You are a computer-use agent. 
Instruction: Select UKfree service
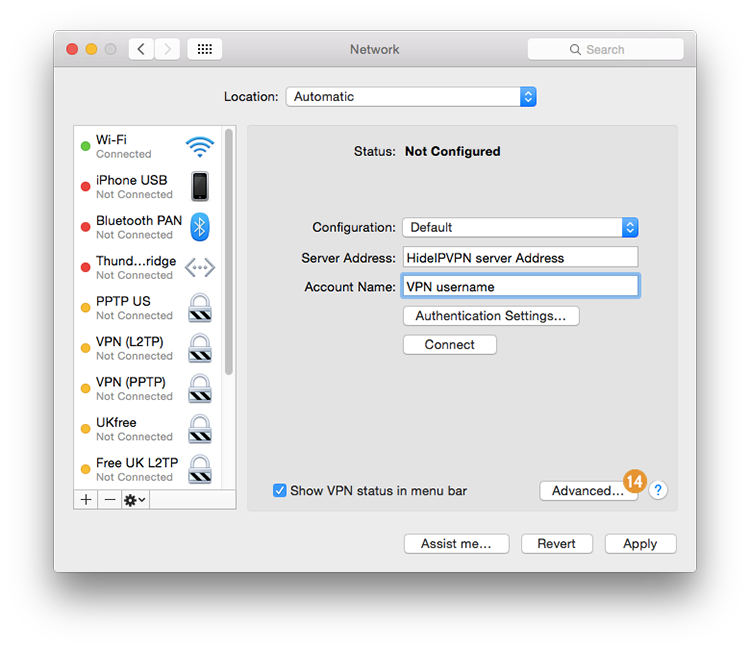[x=148, y=429]
